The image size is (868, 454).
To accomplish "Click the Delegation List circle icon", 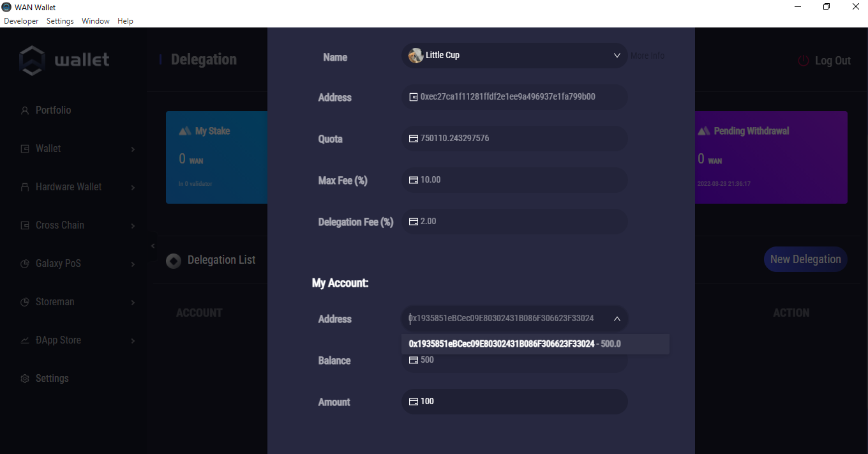I will point(174,261).
